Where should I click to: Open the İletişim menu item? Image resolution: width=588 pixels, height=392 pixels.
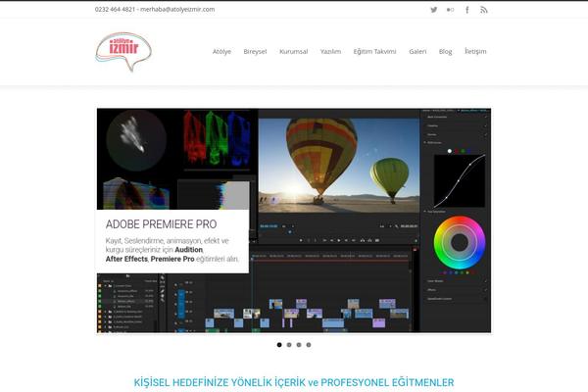[x=475, y=51]
